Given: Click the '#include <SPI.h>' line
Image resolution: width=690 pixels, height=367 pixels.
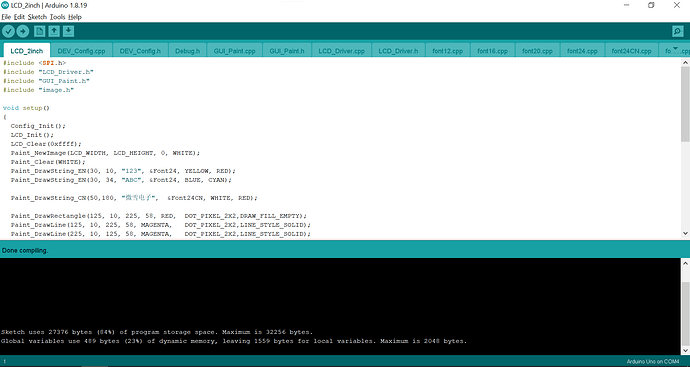Looking at the screenshot, I should coord(34,63).
